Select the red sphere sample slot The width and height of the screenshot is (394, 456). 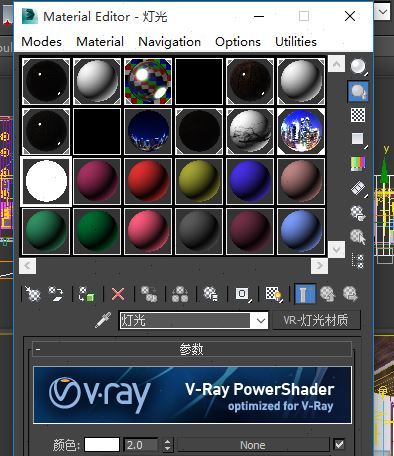(x=148, y=181)
